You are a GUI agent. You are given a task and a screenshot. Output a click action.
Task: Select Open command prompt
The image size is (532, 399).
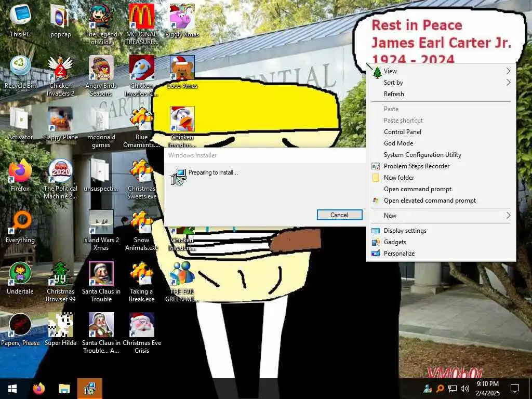pyautogui.click(x=441, y=189)
